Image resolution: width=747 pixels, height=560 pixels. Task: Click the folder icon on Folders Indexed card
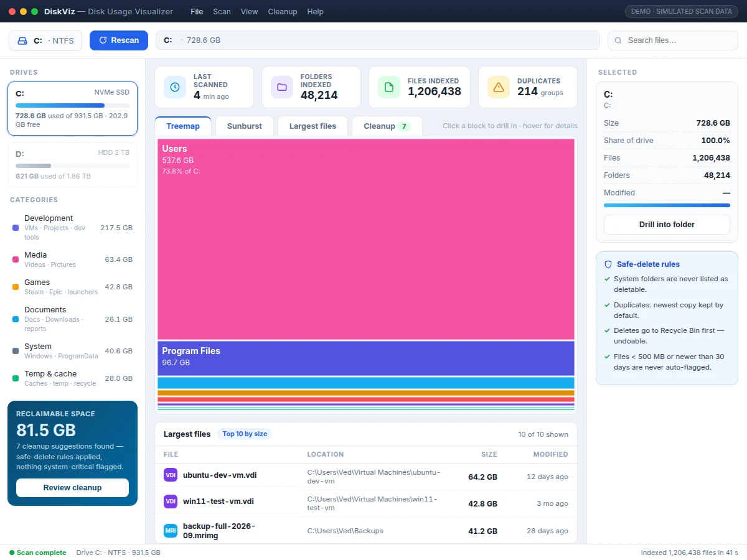(282, 87)
